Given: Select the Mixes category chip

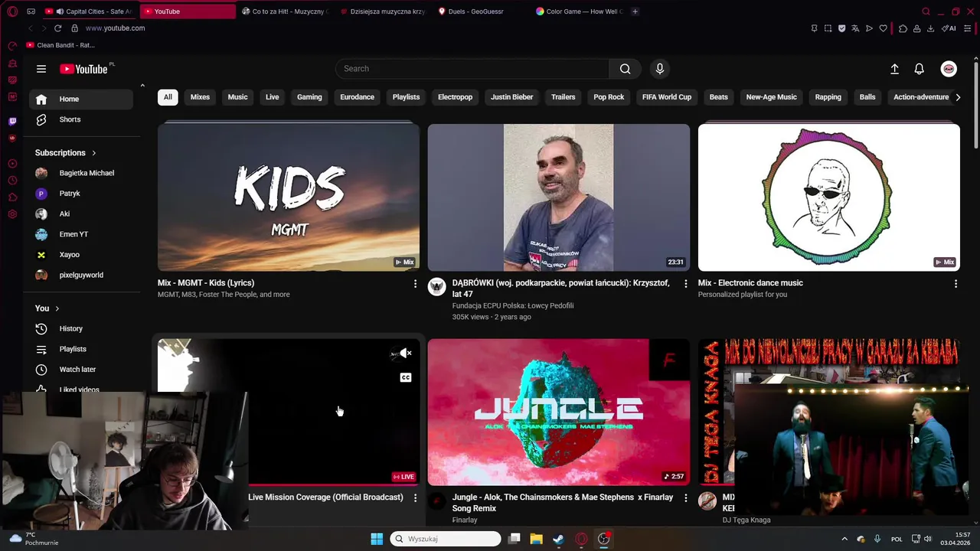Looking at the screenshot, I should pos(200,97).
